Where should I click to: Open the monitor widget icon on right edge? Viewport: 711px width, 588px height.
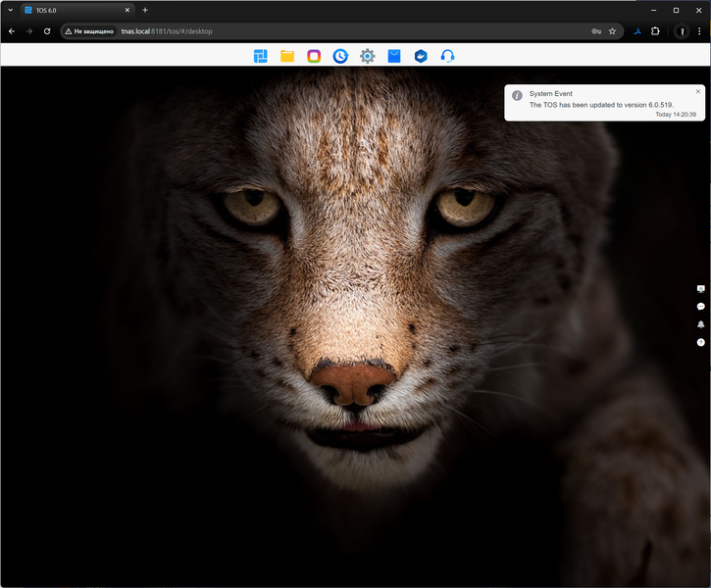point(700,289)
